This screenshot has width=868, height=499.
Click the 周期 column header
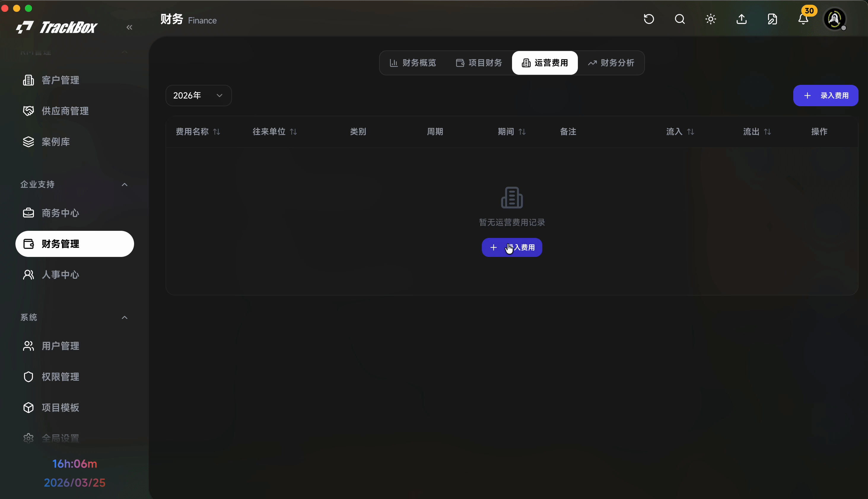tap(435, 132)
